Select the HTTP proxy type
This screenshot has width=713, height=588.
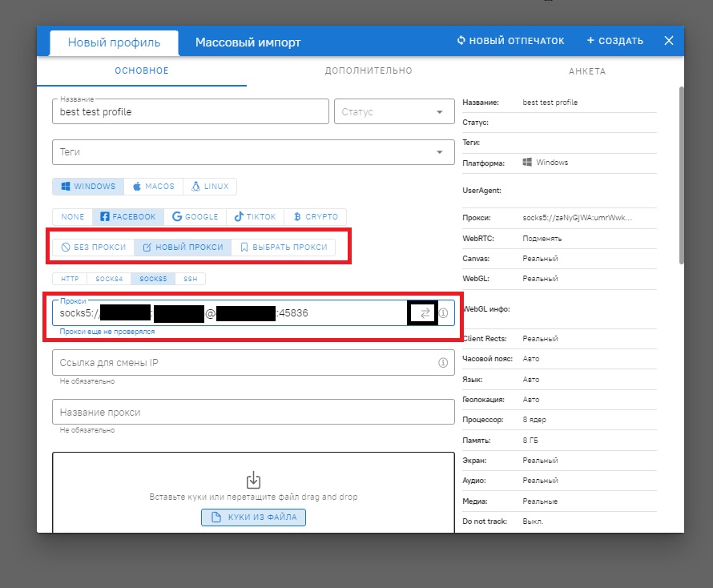click(x=70, y=279)
